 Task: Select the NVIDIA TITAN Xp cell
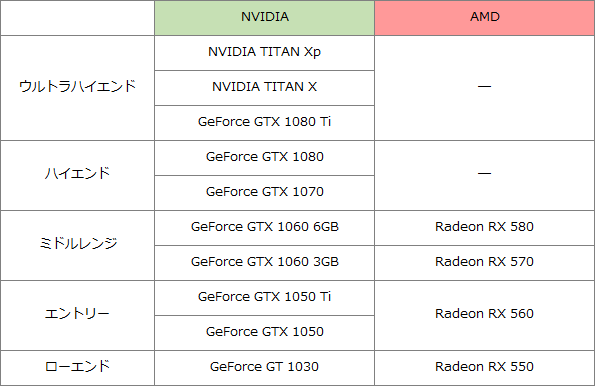(264, 53)
